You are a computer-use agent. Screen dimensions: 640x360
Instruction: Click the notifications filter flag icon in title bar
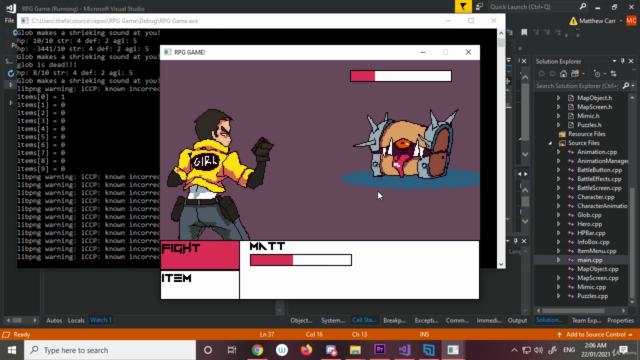point(463,7)
